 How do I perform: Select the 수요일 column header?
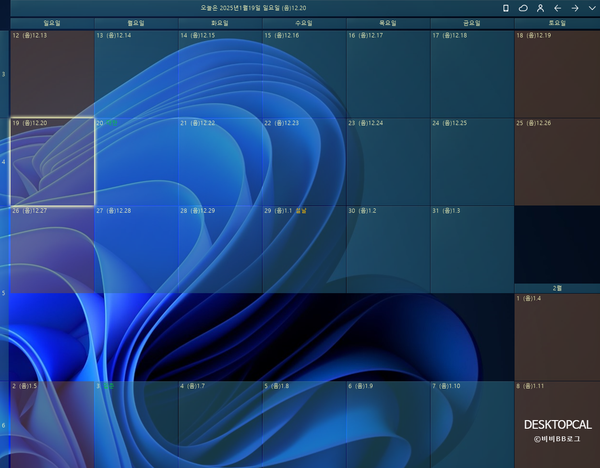point(304,23)
